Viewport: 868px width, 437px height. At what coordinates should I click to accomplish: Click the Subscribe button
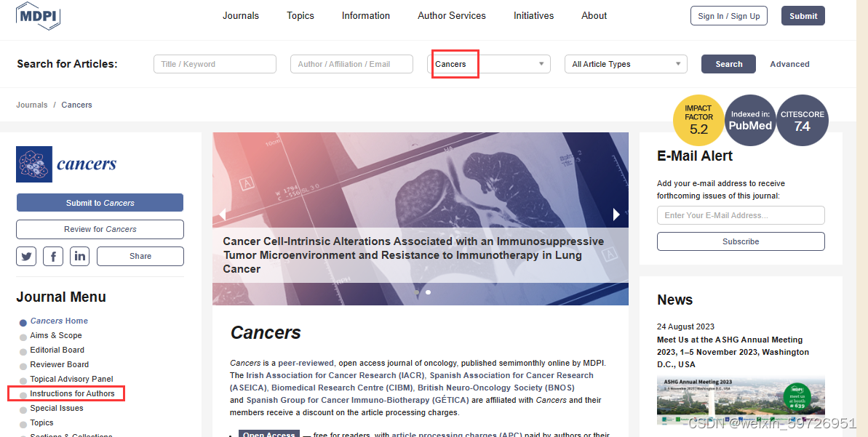pos(741,241)
